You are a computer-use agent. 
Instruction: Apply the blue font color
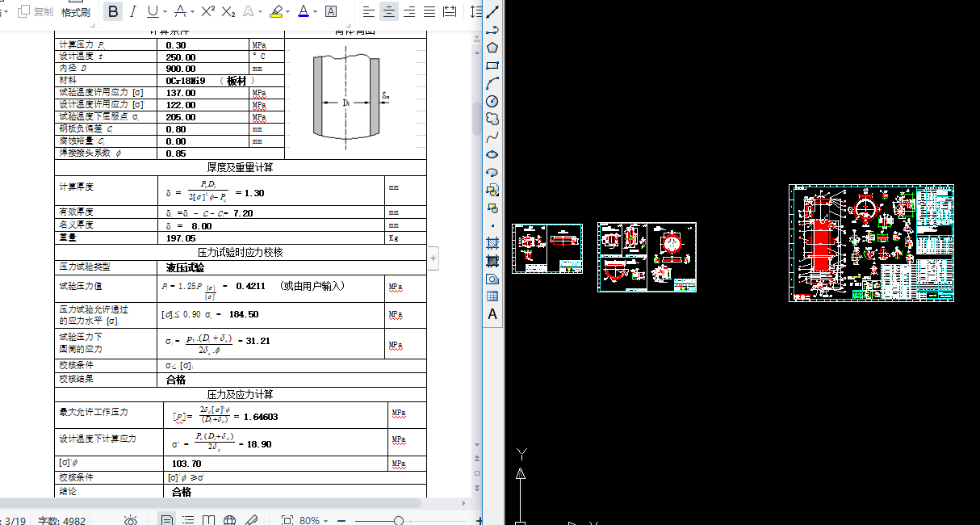pos(303,11)
